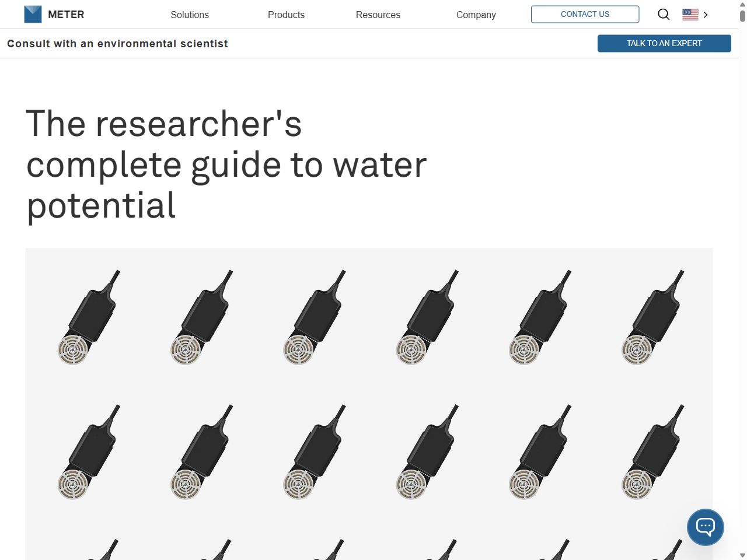
Task: Open the Products menu
Action: (x=286, y=15)
